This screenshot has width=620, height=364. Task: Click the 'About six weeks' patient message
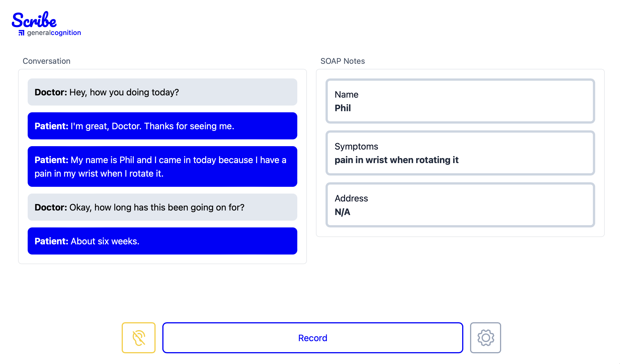pyautogui.click(x=162, y=241)
